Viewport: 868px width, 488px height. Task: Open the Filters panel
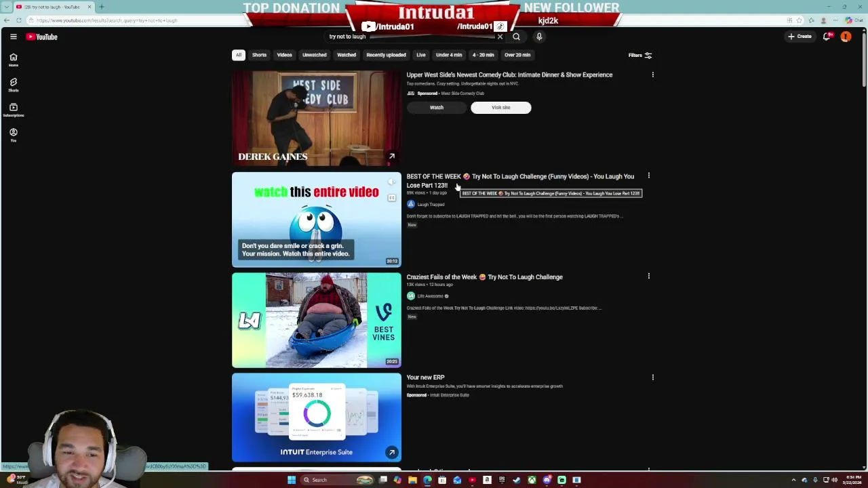pyautogui.click(x=639, y=55)
